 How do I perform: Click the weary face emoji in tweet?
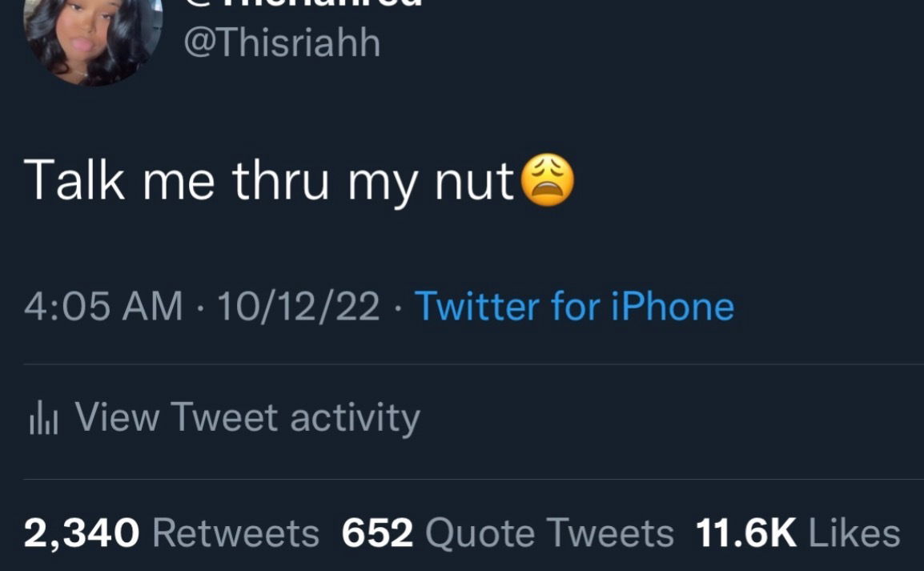pos(548,181)
